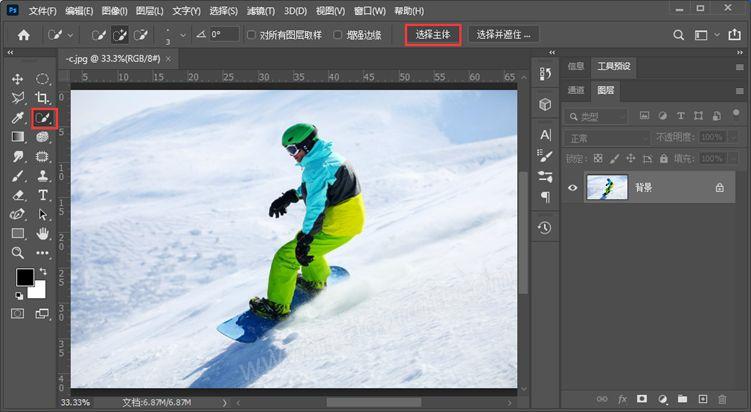Select the Crop tool

42,98
